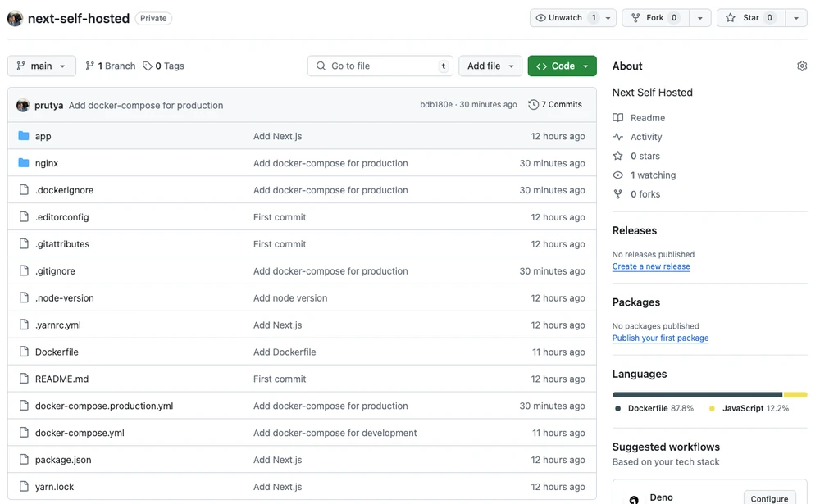This screenshot has height=504, width=820.
Task: Toggle Unwatch for repository notifications
Action: [x=564, y=18]
